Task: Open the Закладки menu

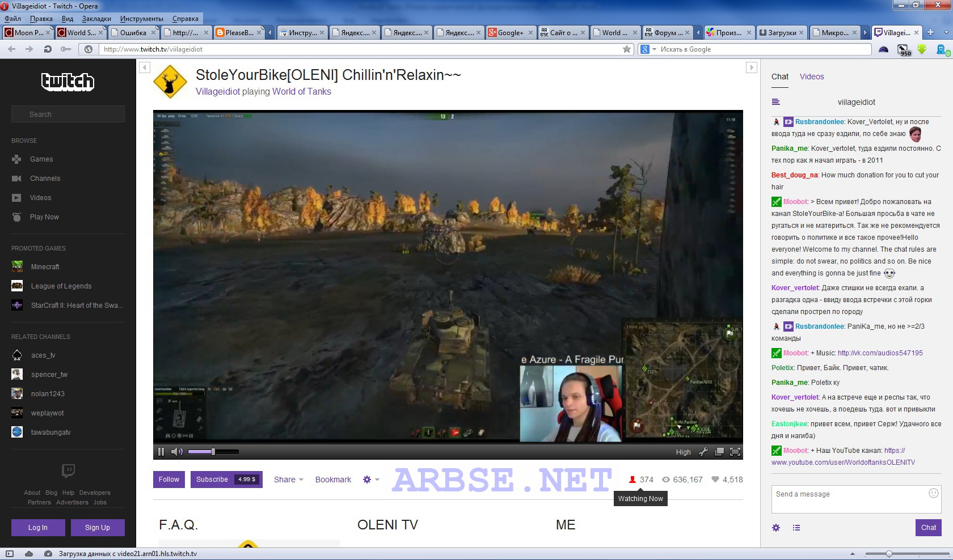Action: click(96, 19)
